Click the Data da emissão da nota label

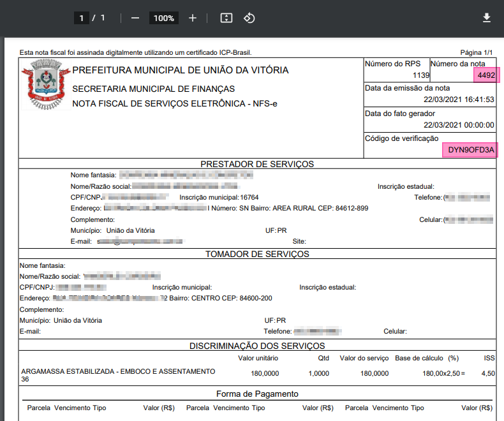[x=407, y=88]
